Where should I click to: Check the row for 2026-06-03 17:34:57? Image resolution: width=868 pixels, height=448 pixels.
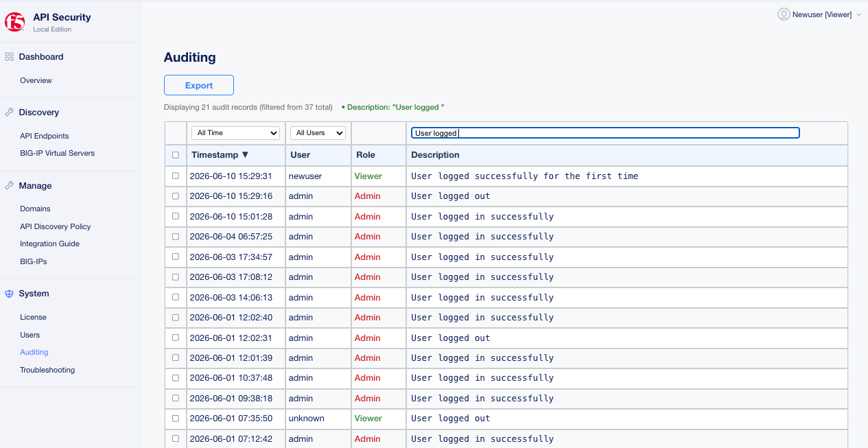click(176, 257)
